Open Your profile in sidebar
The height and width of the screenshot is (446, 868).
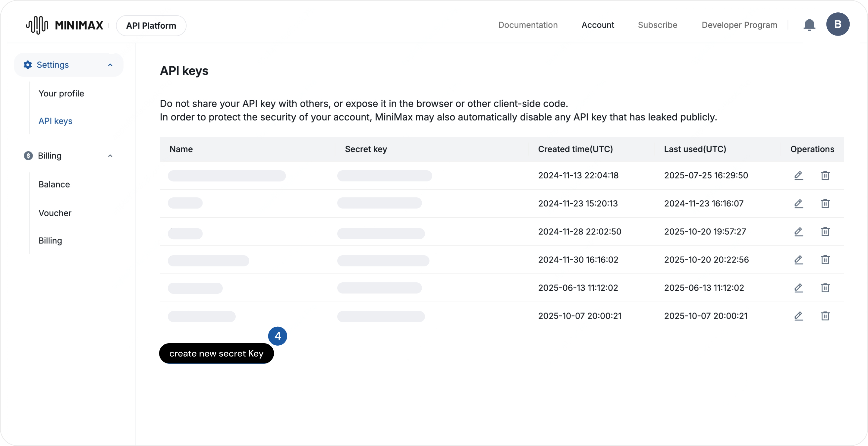coord(61,93)
